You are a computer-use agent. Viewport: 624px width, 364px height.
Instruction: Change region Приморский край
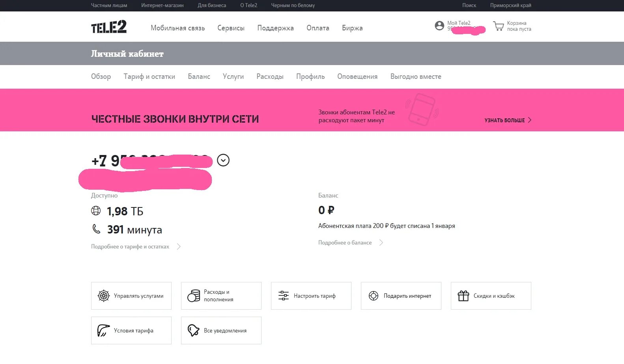[511, 6]
